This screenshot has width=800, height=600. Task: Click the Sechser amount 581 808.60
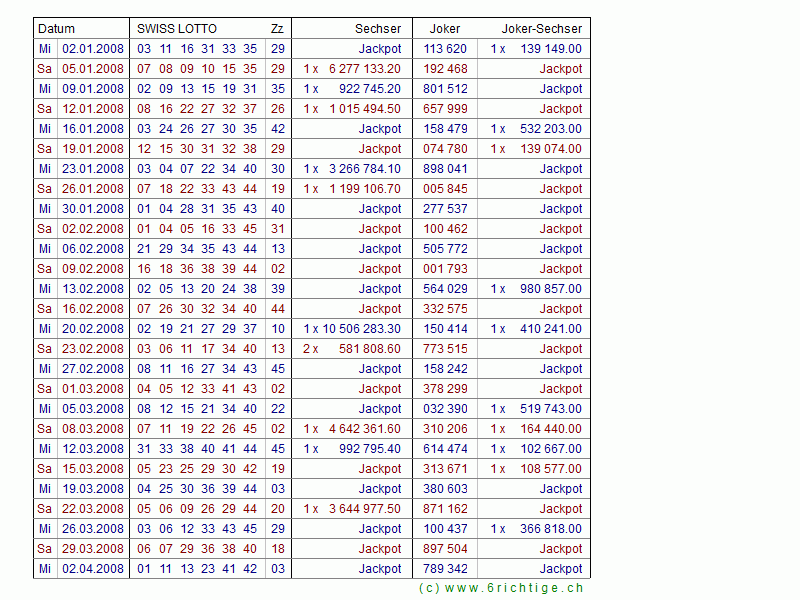tap(369, 349)
